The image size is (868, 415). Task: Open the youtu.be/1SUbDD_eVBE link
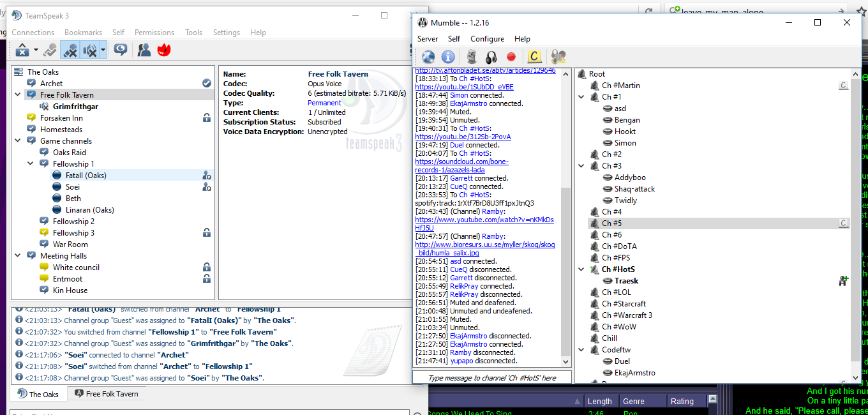[x=464, y=87]
